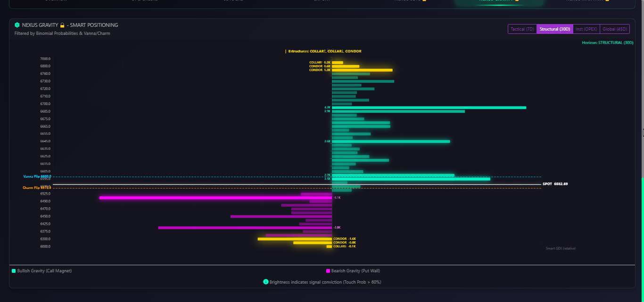Switch to Inst (OPEX) horizon
Viewport: 644px width, 302px height.
pyautogui.click(x=586, y=29)
